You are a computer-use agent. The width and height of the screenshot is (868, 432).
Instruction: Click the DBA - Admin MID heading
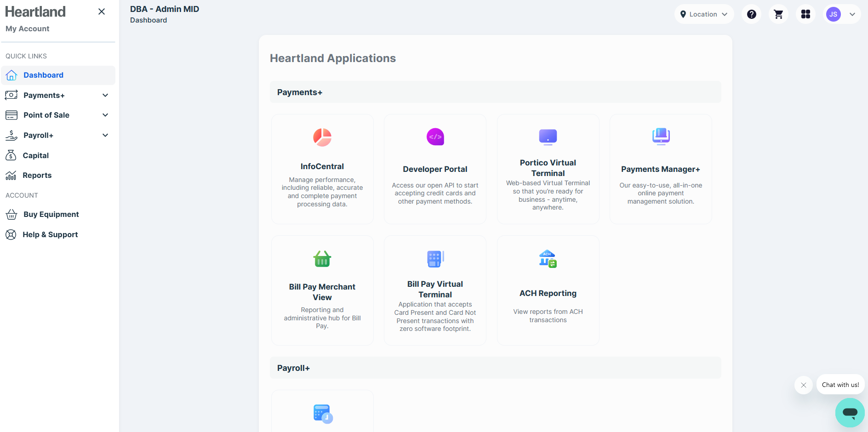point(165,9)
